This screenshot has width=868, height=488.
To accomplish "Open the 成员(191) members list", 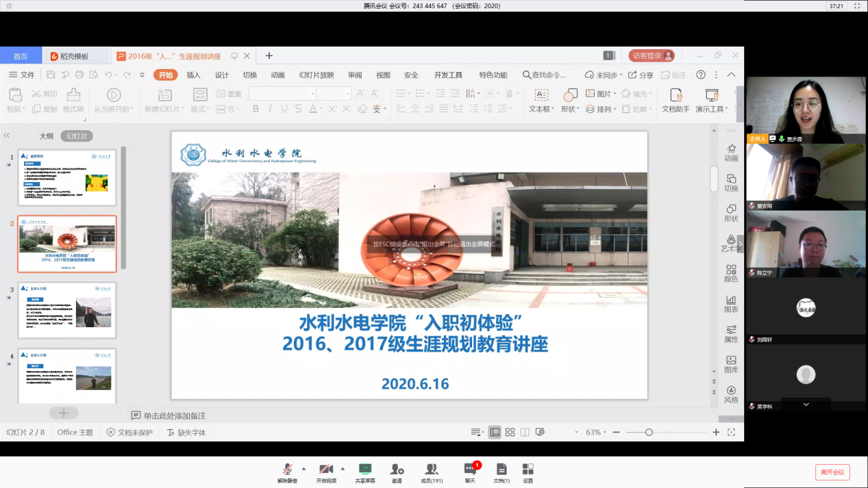I will [x=431, y=470].
